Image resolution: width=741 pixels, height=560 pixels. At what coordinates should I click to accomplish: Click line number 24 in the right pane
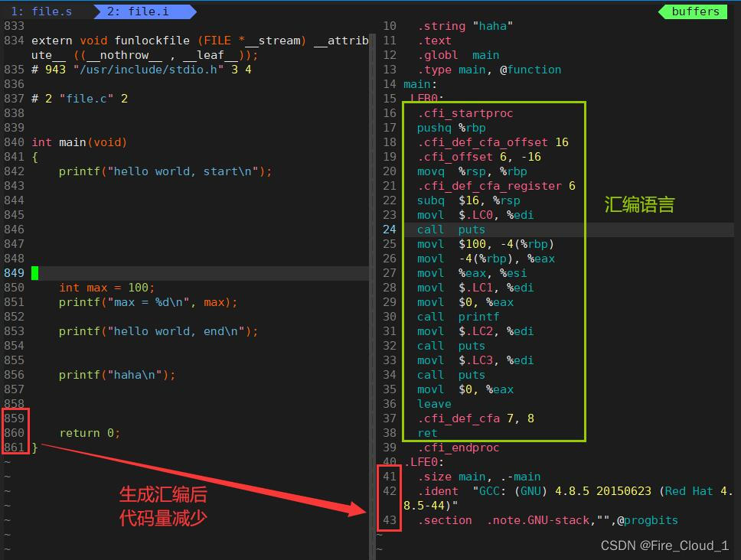tap(390, 230)
